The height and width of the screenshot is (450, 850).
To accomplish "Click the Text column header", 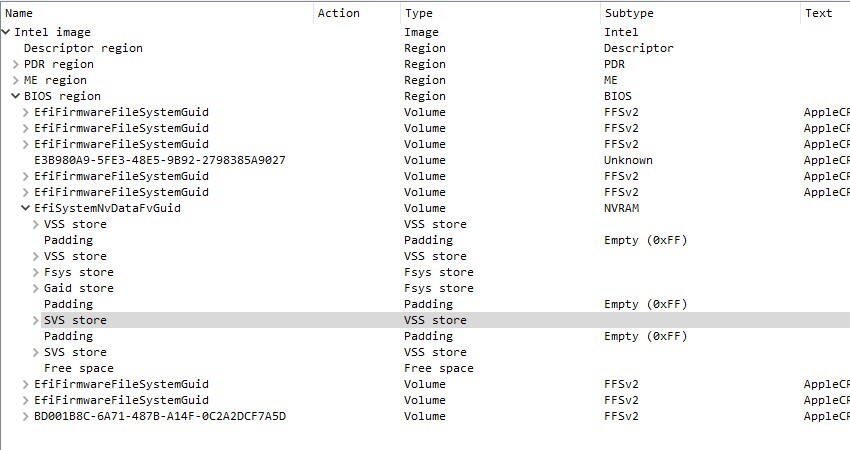I will click(818, 13).
